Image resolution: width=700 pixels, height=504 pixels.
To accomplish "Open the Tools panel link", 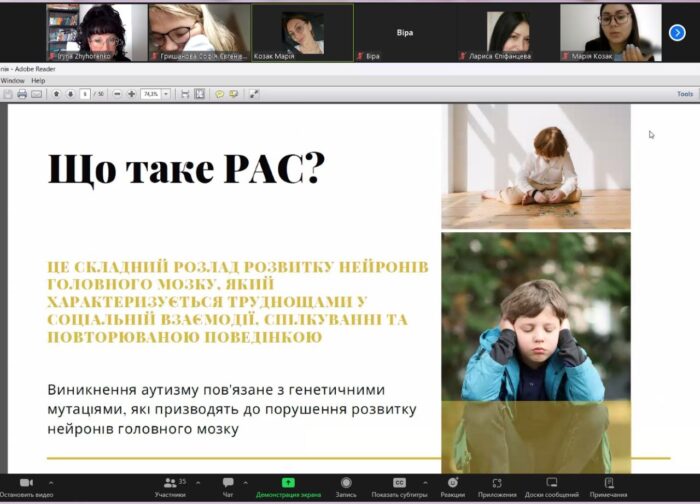I will click(x=684, y=94).
